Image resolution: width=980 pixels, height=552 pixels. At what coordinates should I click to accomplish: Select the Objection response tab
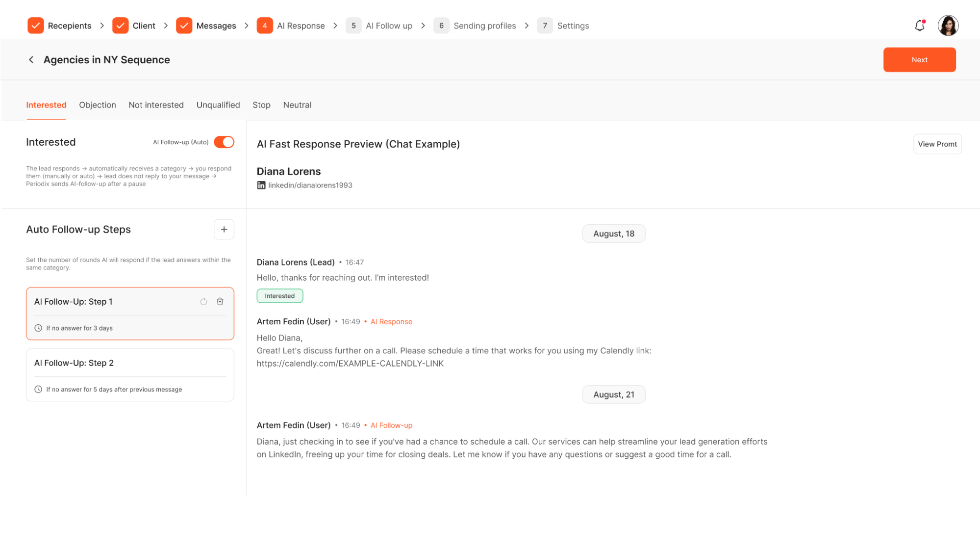click(97, 105)
